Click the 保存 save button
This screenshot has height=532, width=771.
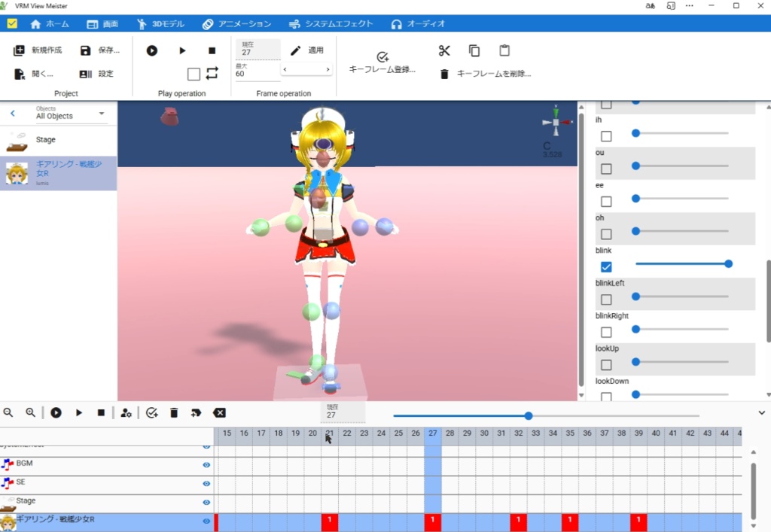[x=100, y=50]
